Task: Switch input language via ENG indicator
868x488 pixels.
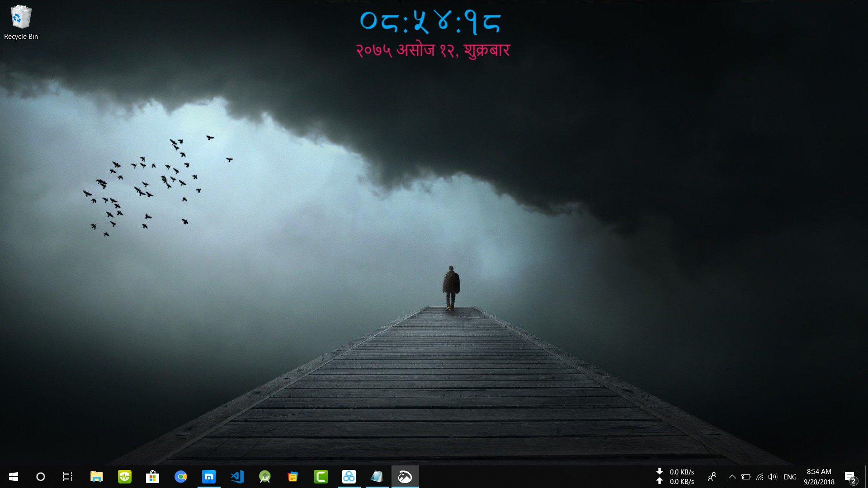Action: 790,477
